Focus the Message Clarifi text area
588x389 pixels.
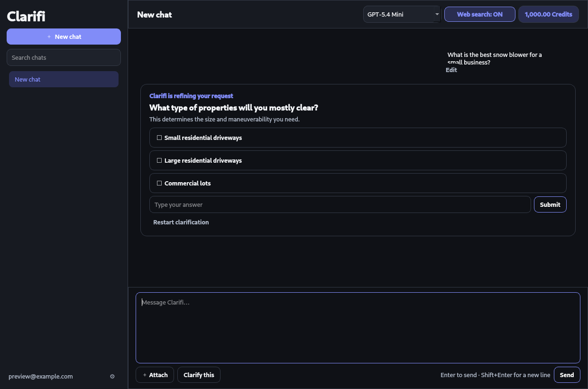358,328
